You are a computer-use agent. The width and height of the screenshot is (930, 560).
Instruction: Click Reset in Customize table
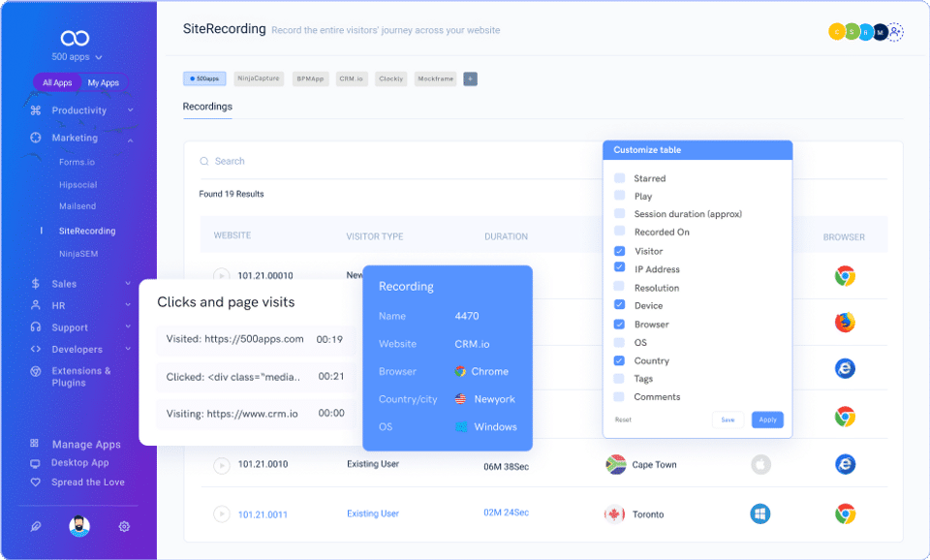click(x=623, y=420)
